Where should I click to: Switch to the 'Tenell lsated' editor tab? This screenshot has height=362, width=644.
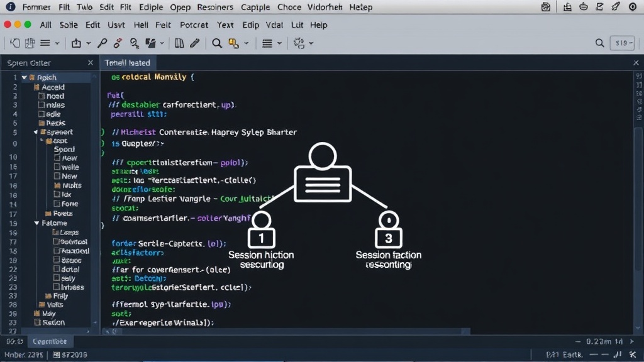point(127,63)
